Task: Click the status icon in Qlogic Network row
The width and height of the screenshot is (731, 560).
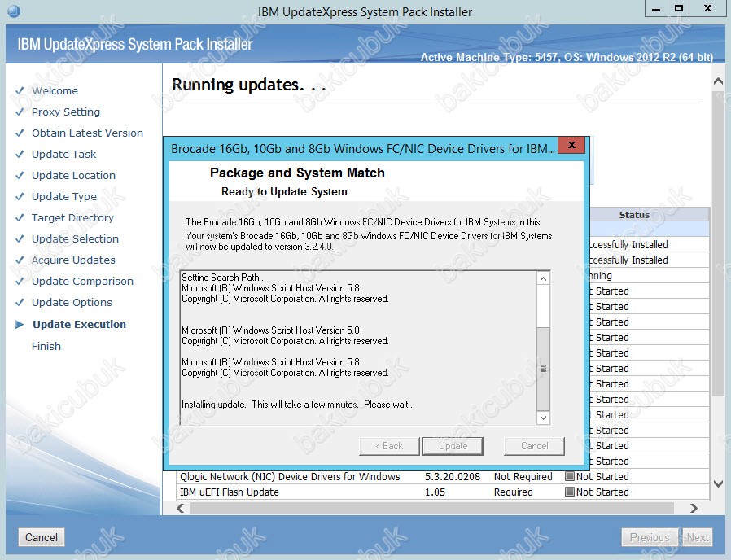Action: [569, 476]
